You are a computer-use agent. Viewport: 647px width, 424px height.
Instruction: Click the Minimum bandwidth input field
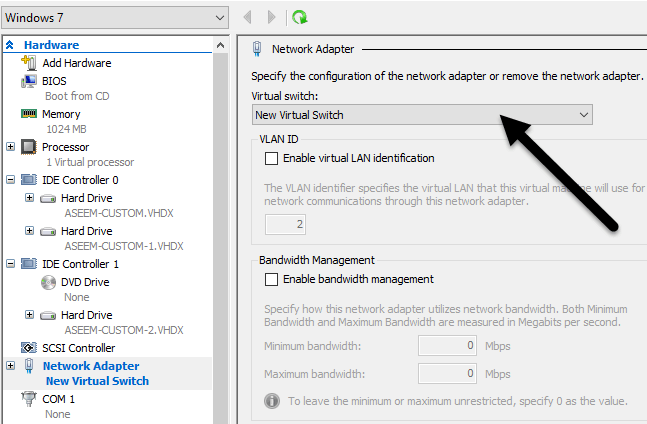point(448,346)
